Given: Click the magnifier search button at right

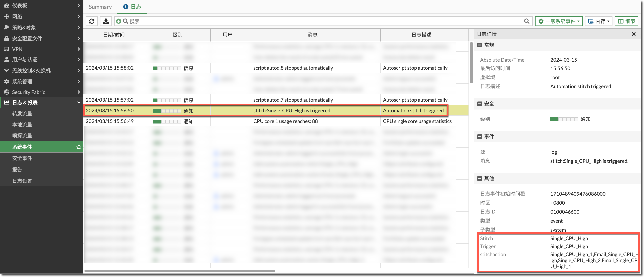Looking at the screenshot, I should pyautogui.click(x=527, y=21).
